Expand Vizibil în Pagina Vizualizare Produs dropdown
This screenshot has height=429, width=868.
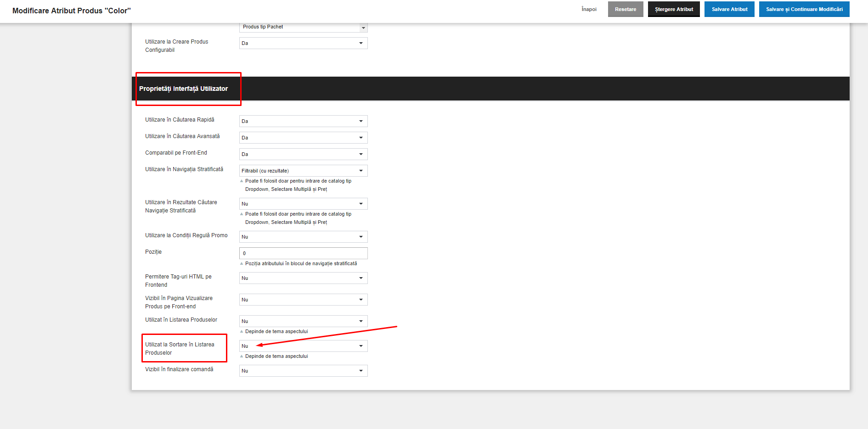303,300
